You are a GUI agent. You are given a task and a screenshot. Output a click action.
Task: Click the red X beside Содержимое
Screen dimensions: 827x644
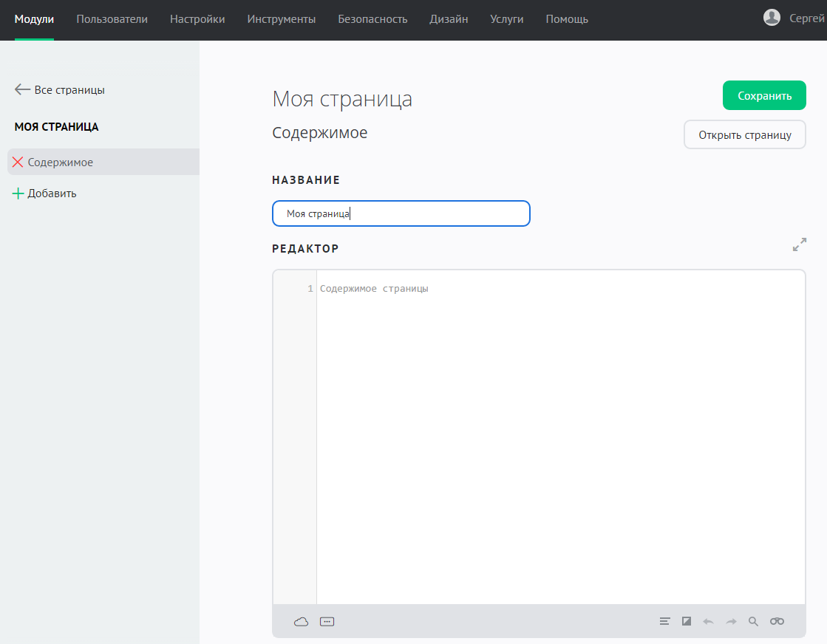[18, 162]
